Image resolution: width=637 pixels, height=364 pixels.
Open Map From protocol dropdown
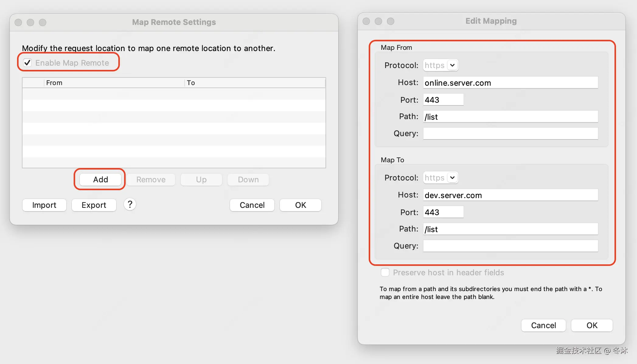(x=452, y=65)
